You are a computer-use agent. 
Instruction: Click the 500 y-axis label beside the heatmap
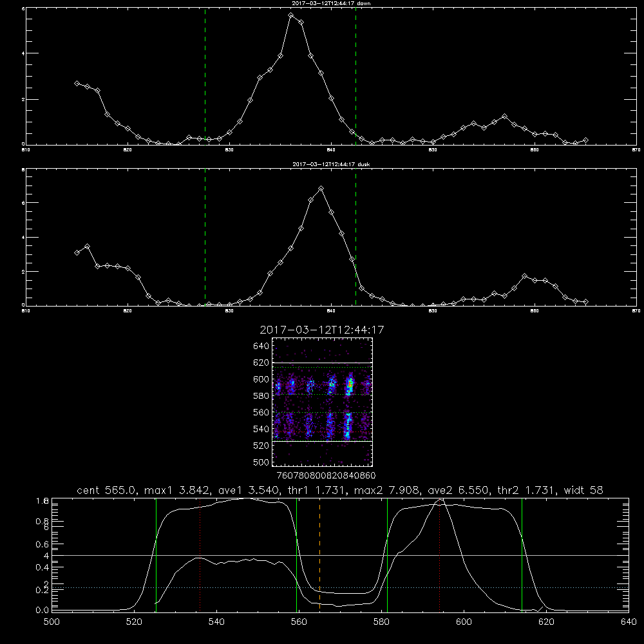pos(261,462)
